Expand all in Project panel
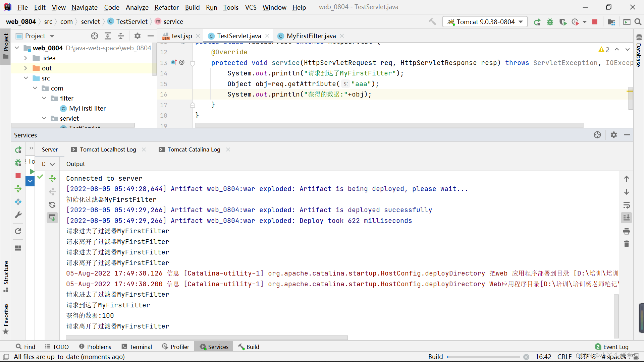Screen dimensions: 644x362 click(x=108, y=36)
